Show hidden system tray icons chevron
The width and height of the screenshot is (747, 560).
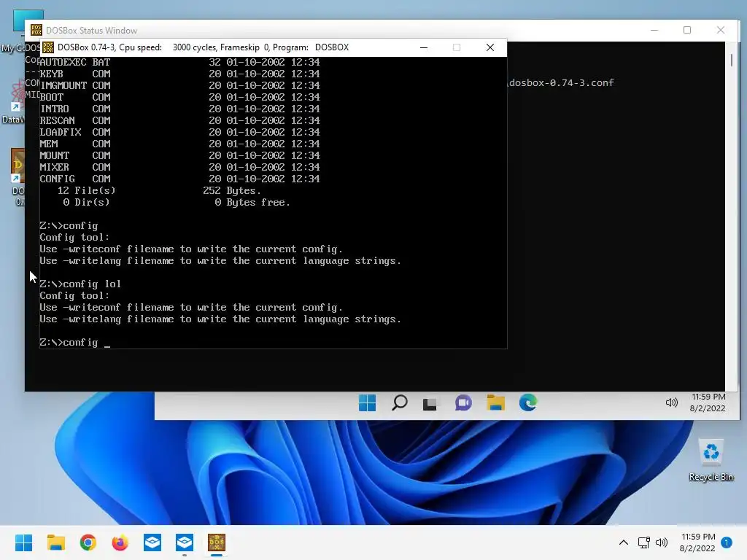[x=623, y=542]
